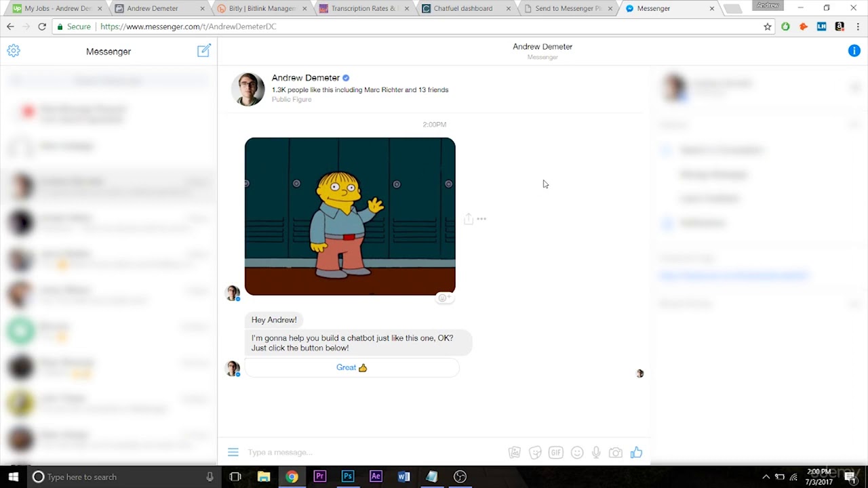Screen dimensions: 868x488
Task: Click Andrew Demeter's profile picture
Action: (248, 89)
